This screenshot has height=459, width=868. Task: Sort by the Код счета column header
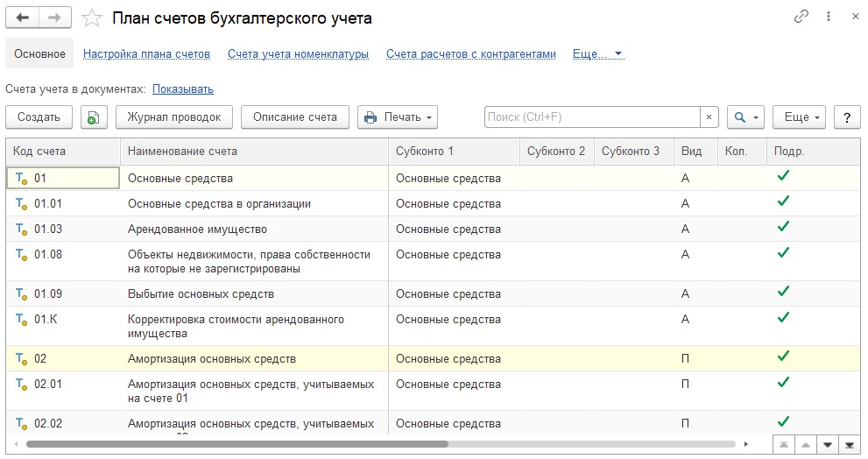click(63, 152)
